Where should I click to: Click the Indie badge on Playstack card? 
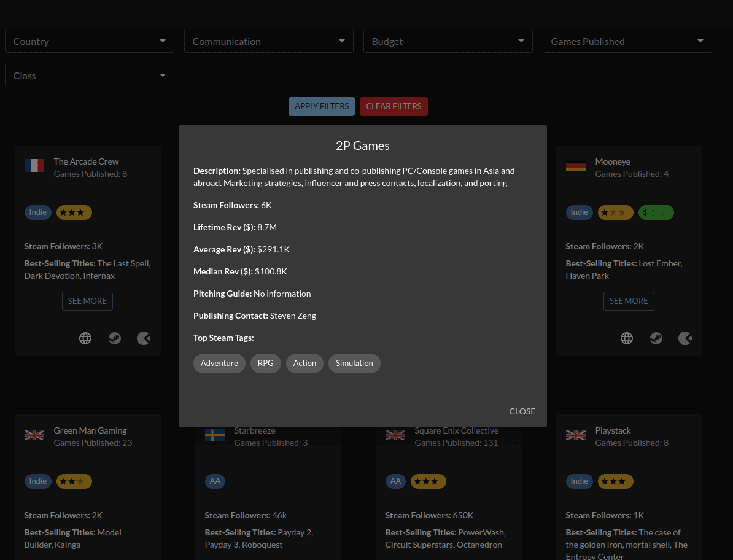click(579, 481)
